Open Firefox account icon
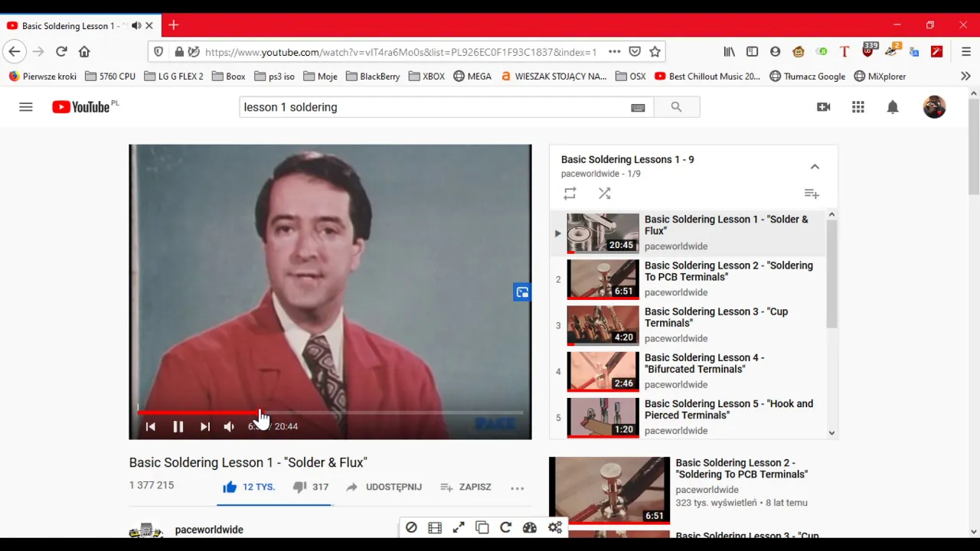Screen dimensions: 980x551 click(775, 52)
